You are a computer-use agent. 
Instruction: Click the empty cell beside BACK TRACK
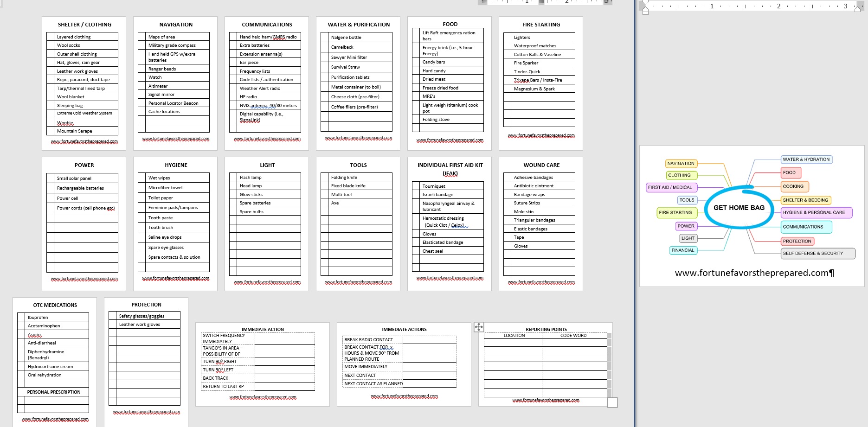pos(284,378)
